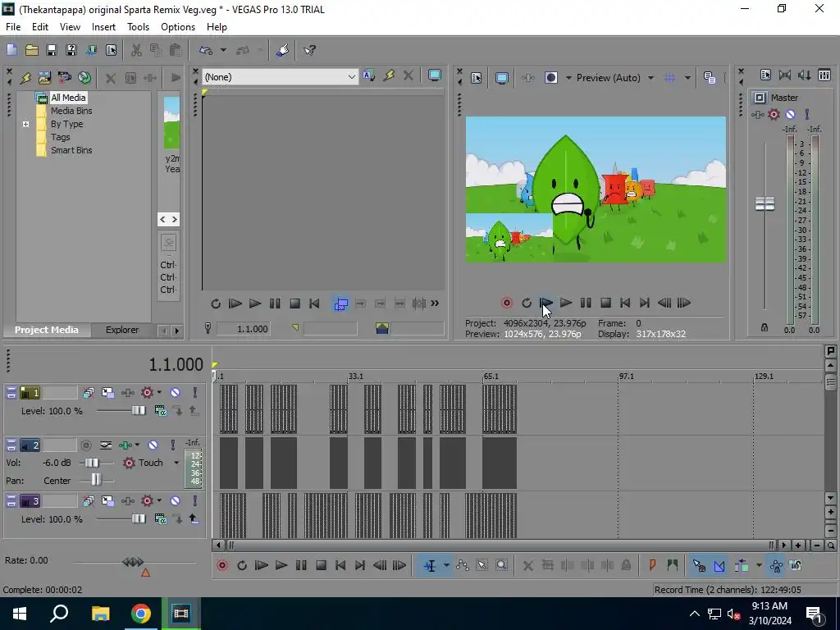Open the Insert menu
840x630 pixels.
tap(103, 27)
